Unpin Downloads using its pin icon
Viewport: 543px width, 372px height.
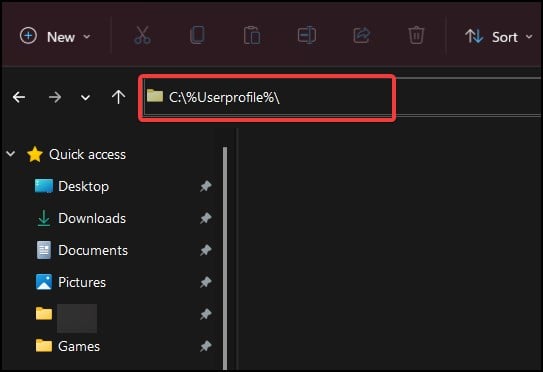206,218
